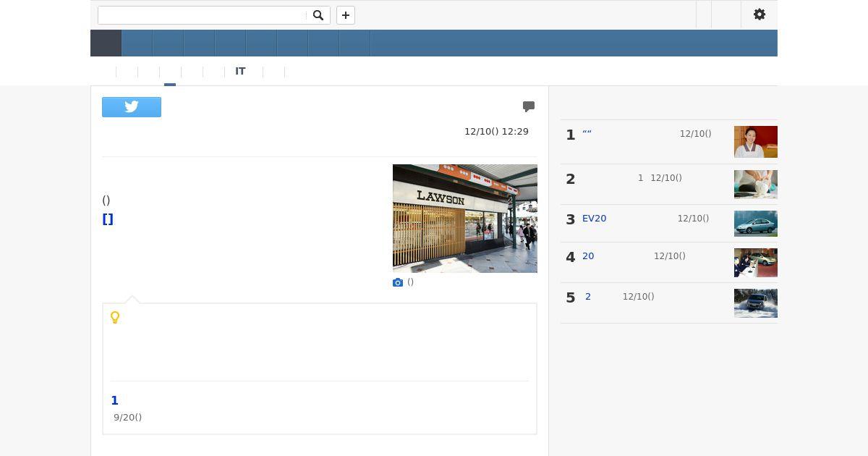Image resolution: width=868 pixels, height=456 pixels.
Task: Click the 12/10() date in ranking row 1
Action: (x=695, y=134)
